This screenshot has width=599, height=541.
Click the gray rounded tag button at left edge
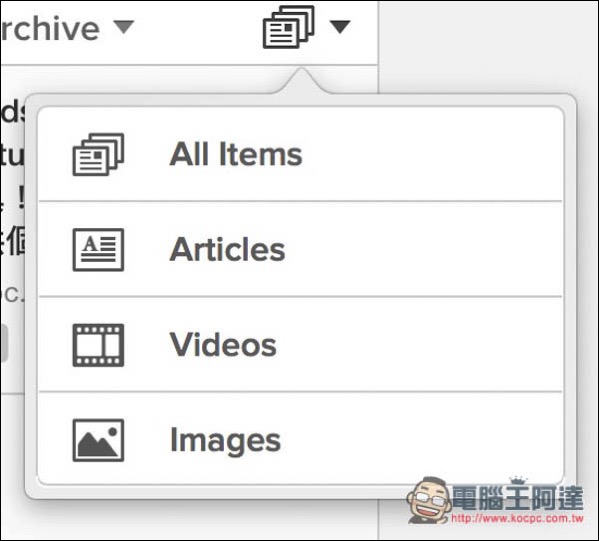click(4, 343)
